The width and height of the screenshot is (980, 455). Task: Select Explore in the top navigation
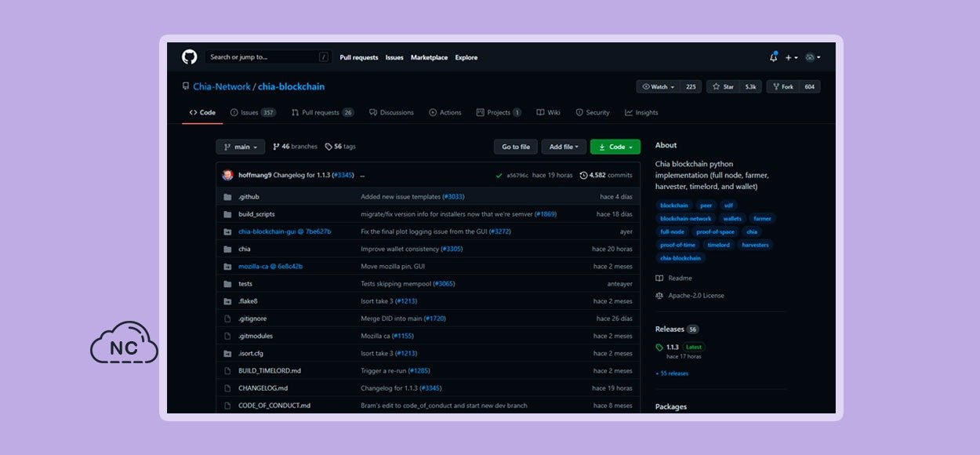click(466, 57)
